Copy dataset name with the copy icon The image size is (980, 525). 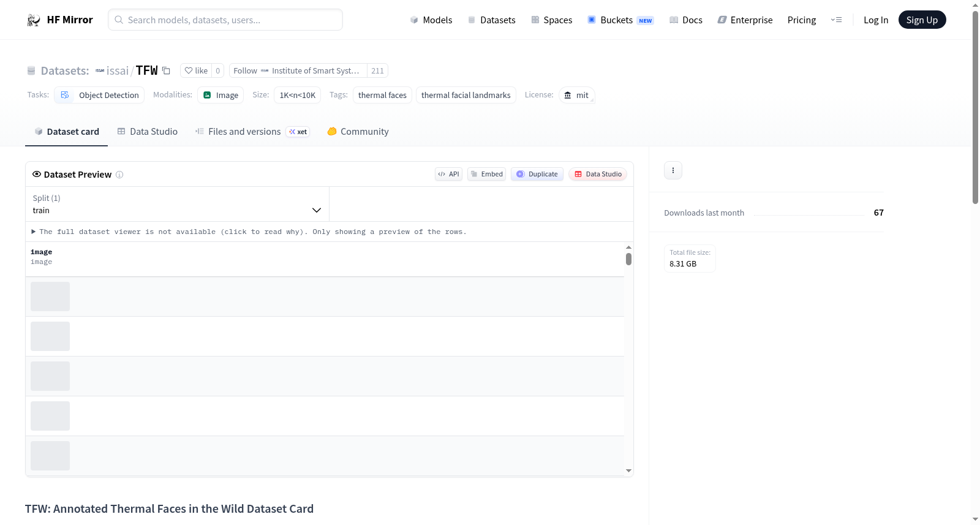(166, 70)
